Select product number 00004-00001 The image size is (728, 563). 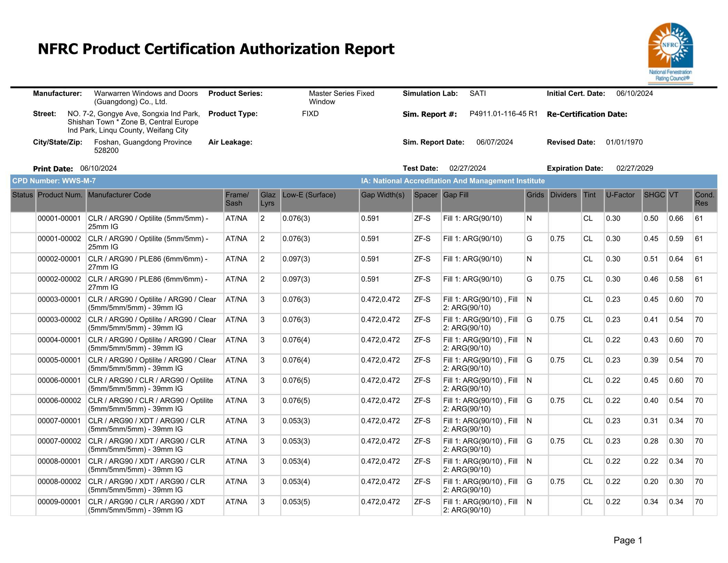[x=59, y=340]
